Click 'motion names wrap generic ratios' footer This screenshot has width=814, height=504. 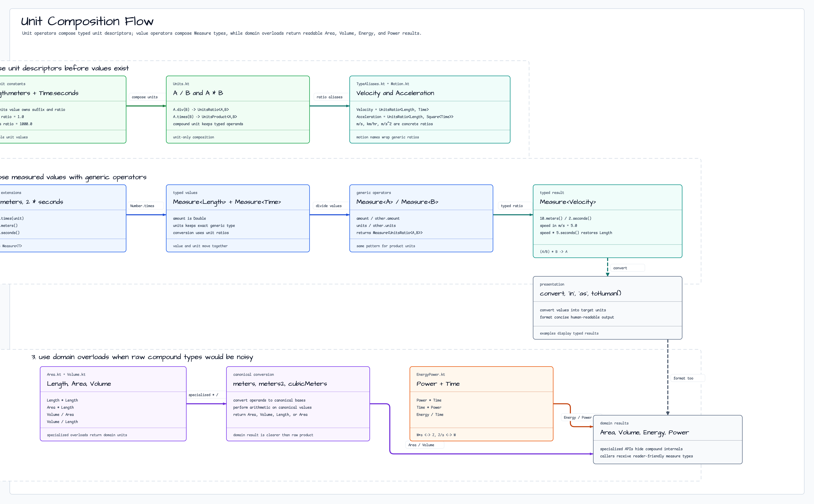click(387, 137)
